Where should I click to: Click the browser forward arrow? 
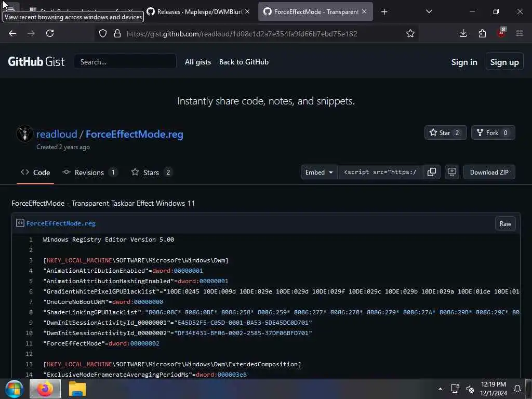point(31,33)
